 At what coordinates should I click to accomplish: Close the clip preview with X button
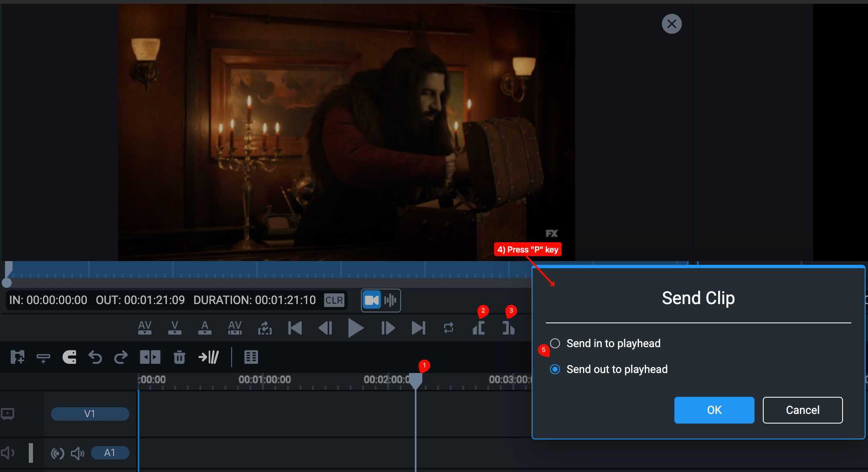click(x=671, y=24)
